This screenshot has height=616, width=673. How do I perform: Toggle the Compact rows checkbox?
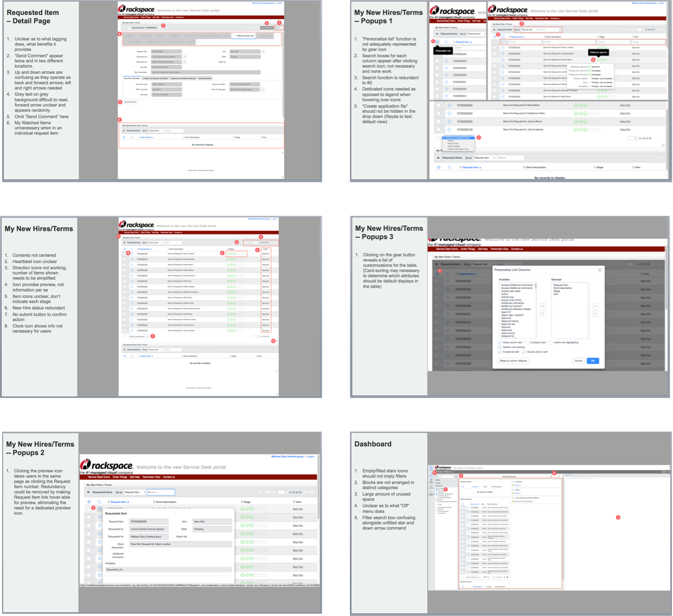(527, 343)
